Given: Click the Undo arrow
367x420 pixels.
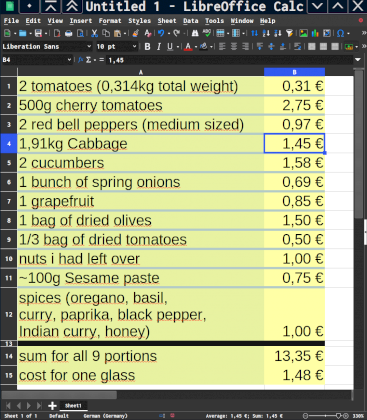Looking at the screenshot, I should tap(161, 33).
